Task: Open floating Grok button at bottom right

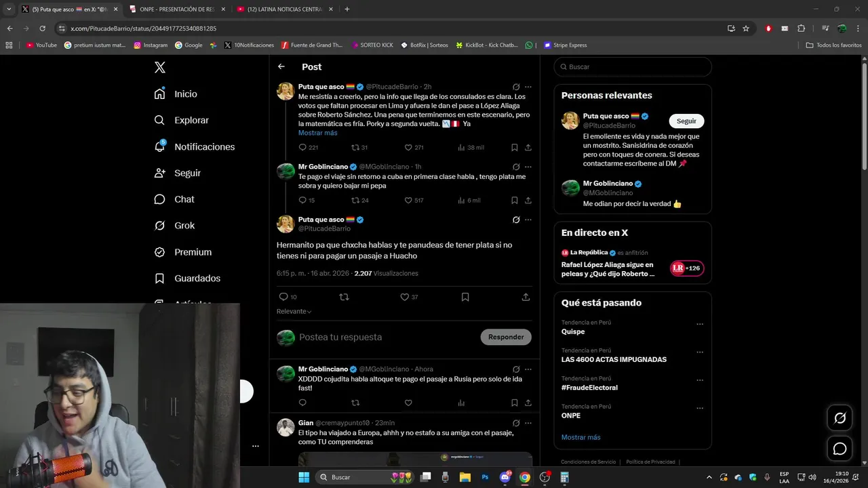Action: [x=840, y=418]
